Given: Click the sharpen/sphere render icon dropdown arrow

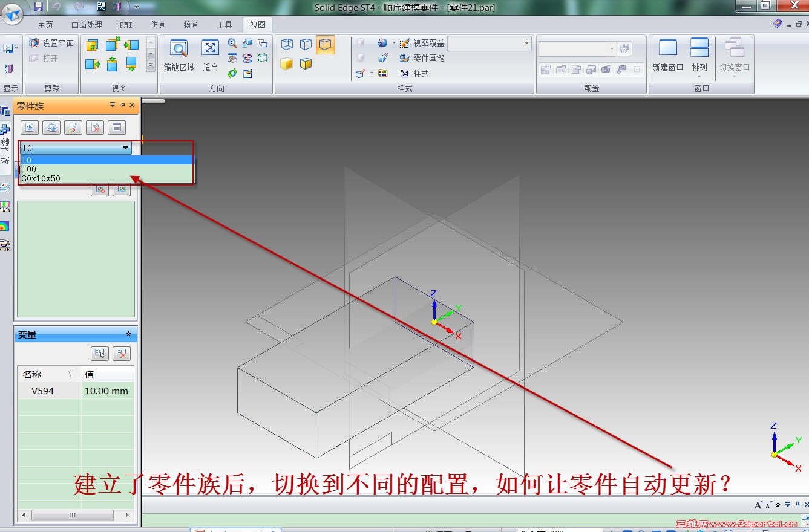Looking at the screenshot, I should point(394,43).
